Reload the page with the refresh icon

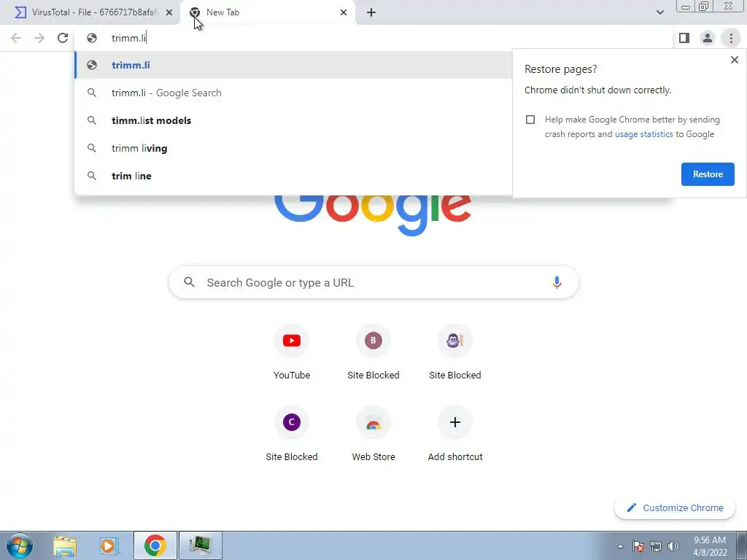[63, 38]
